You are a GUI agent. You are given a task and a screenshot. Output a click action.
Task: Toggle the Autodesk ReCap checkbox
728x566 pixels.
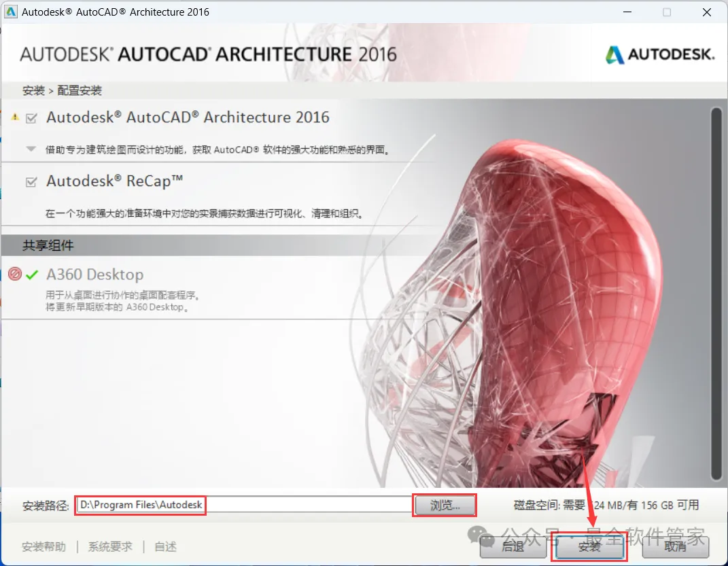pyautogui.click(x=31, y=182)
